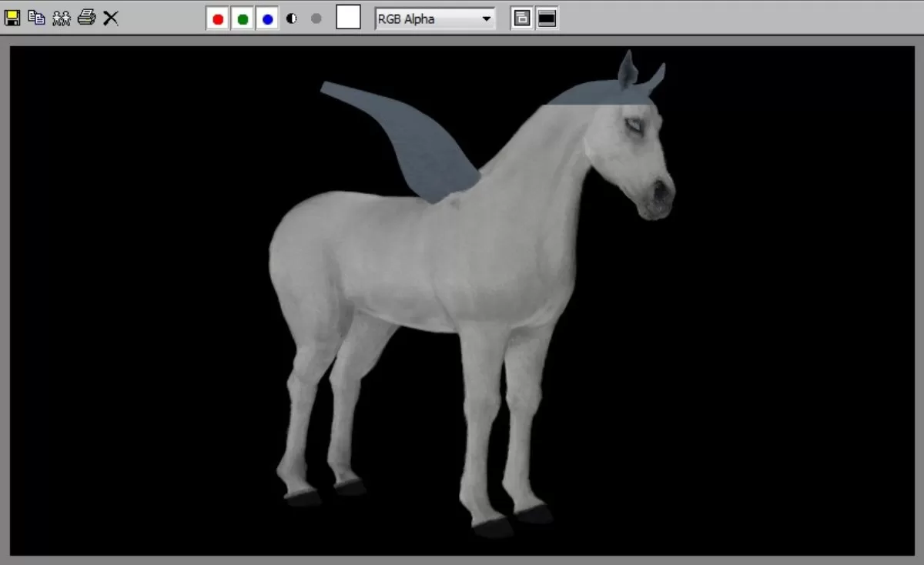This screenshot has width=924, height=565.
Task: Print the rendered image
Action: coord(87,18)
